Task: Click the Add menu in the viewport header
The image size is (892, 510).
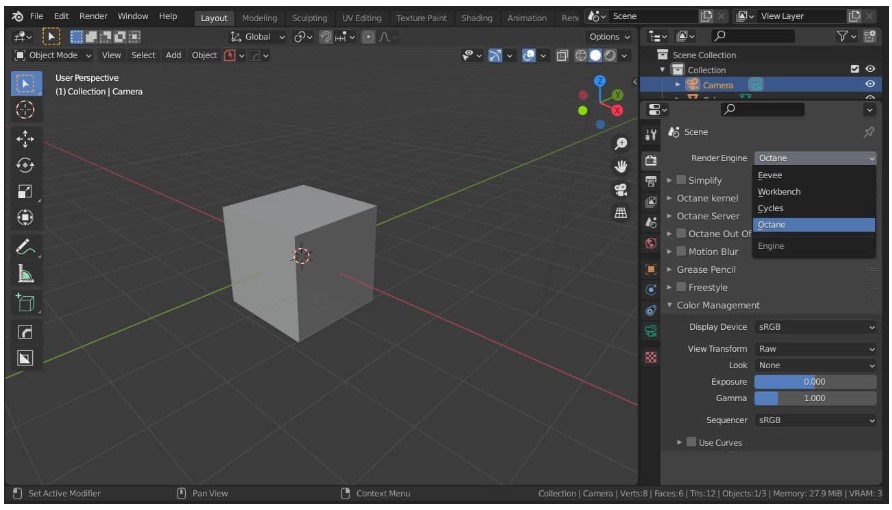Action: (173, 55)
